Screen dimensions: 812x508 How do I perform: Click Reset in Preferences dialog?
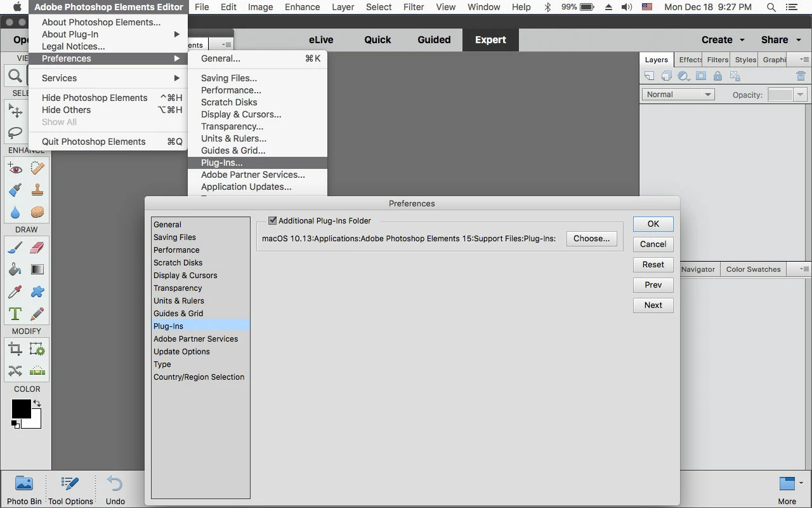click(653, 265)
